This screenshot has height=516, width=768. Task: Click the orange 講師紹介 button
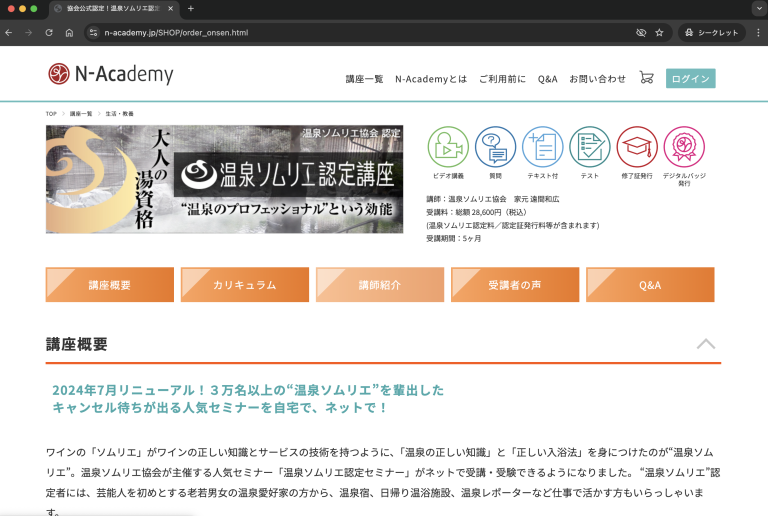[x=380, y=284]
